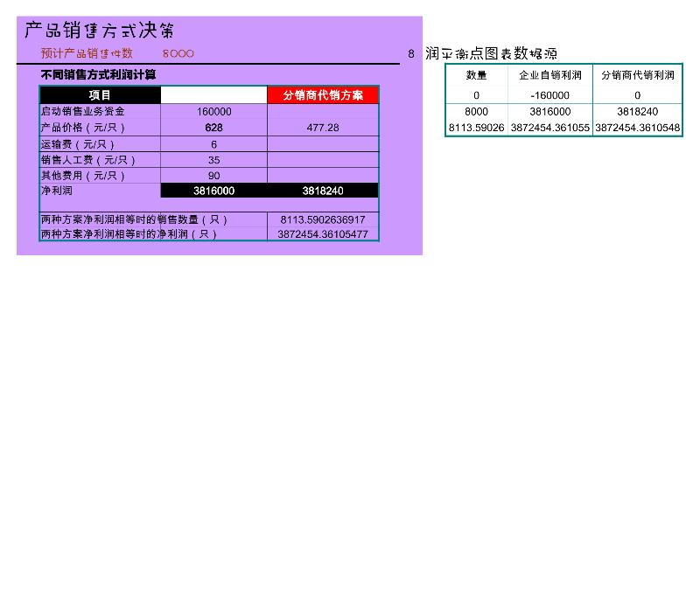The height and width of the screenshot is (612, 700).
Task: Select the value 3872454.36105477
Action: click(x=323, y=234)
